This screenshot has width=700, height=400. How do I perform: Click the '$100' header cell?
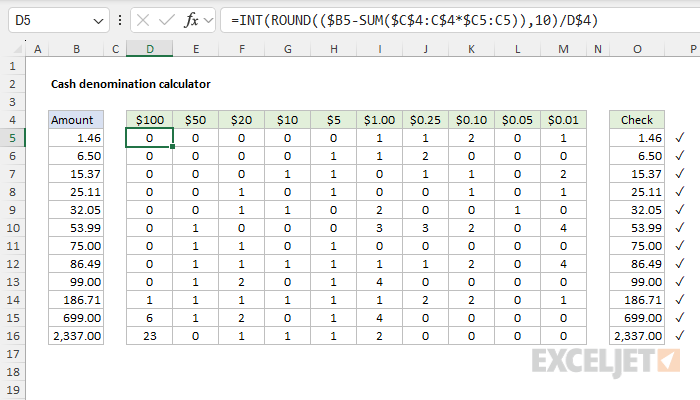point(150,120)
